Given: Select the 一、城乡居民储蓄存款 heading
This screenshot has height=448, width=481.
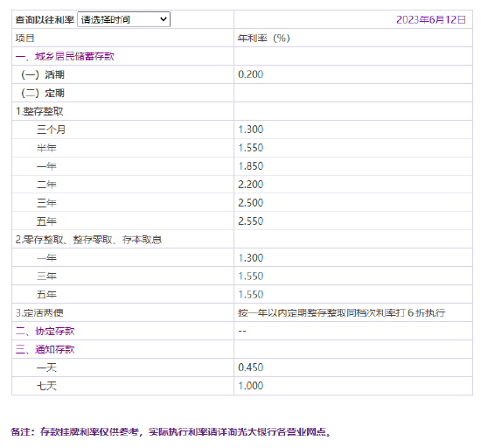Looking at the screenshot, I should [65, 56].
